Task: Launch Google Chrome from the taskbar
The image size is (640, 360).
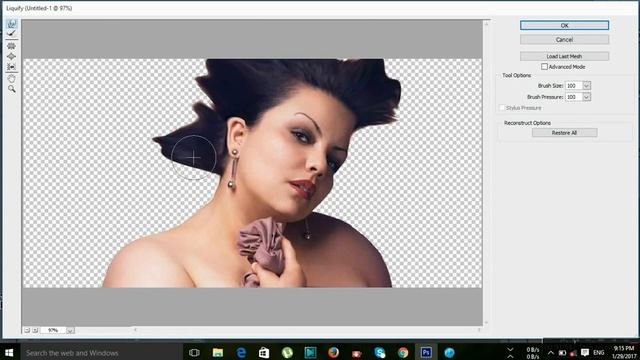Action: click(x=403, y=353)
